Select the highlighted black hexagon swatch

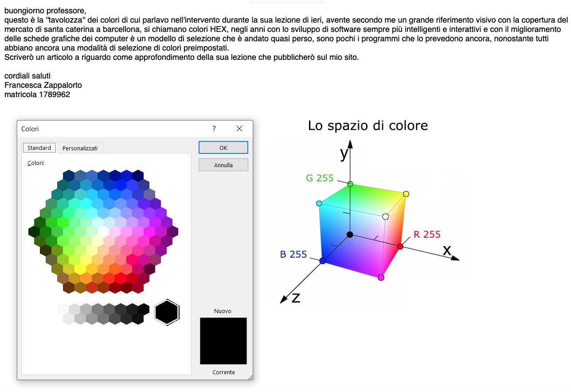click(167, 313)
